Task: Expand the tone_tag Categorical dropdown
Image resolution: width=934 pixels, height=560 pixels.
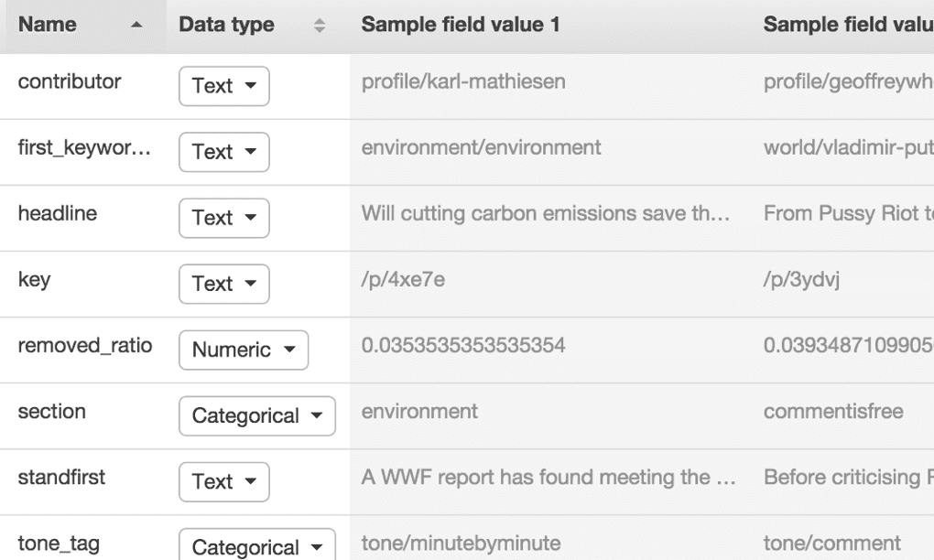Action: tap(256, 547)
